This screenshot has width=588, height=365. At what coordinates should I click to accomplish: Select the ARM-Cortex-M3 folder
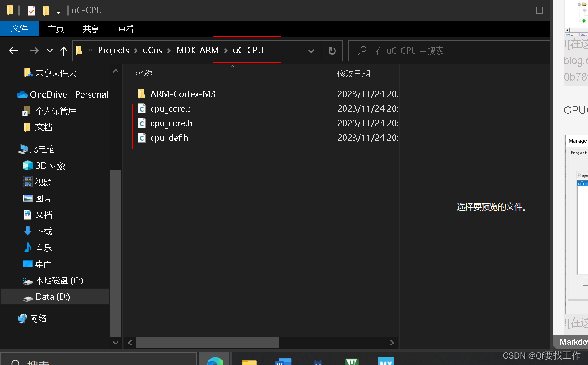[183, 94]
